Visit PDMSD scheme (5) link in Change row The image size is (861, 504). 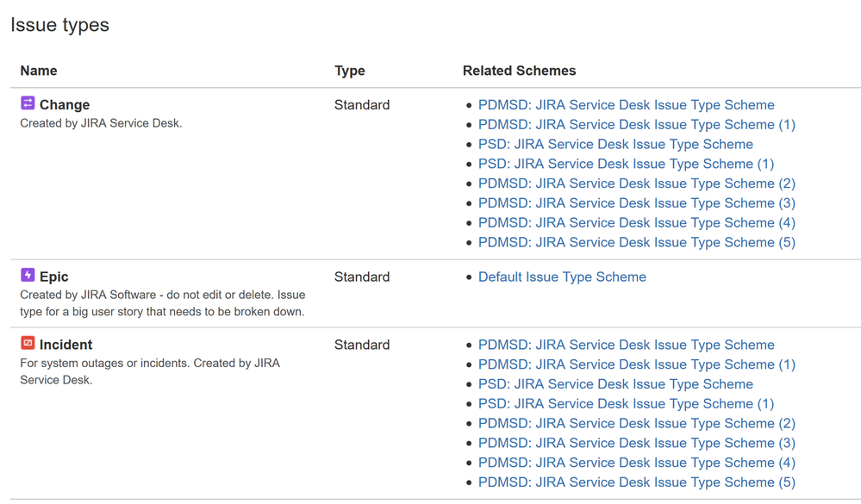[636, 242]
